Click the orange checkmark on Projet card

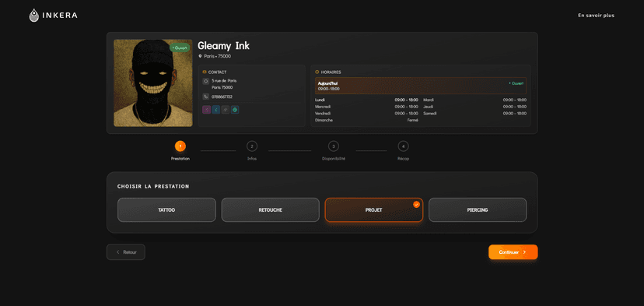click(x=416, y=204)
